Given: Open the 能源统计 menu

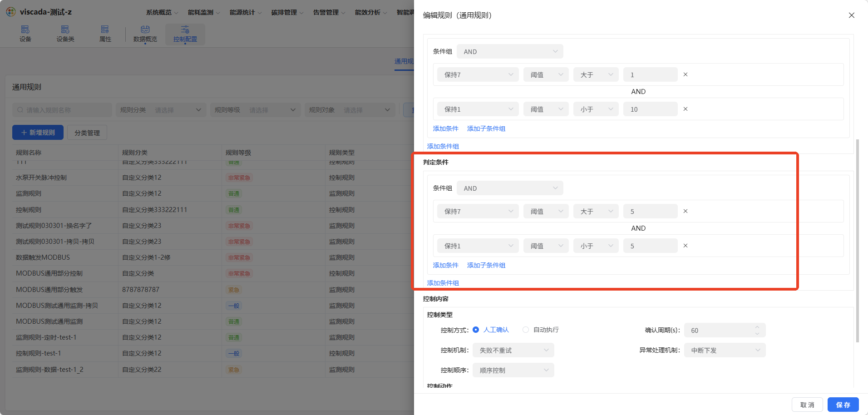Looking at the screenshot, I should [x=246, y=12].
